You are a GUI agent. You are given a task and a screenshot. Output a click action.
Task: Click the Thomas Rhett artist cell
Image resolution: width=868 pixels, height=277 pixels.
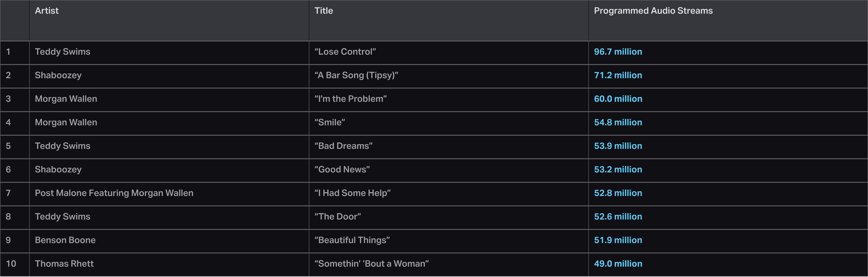pos(64,264)
